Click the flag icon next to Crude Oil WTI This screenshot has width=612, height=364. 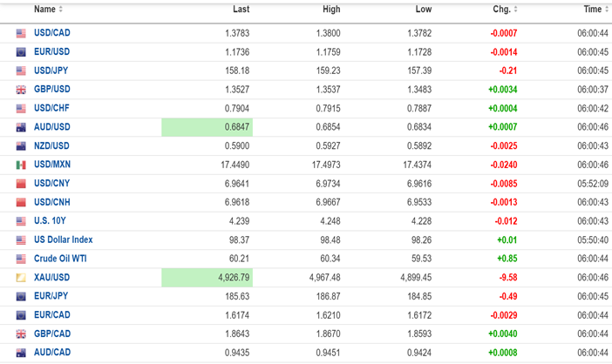tap(21, 259)
